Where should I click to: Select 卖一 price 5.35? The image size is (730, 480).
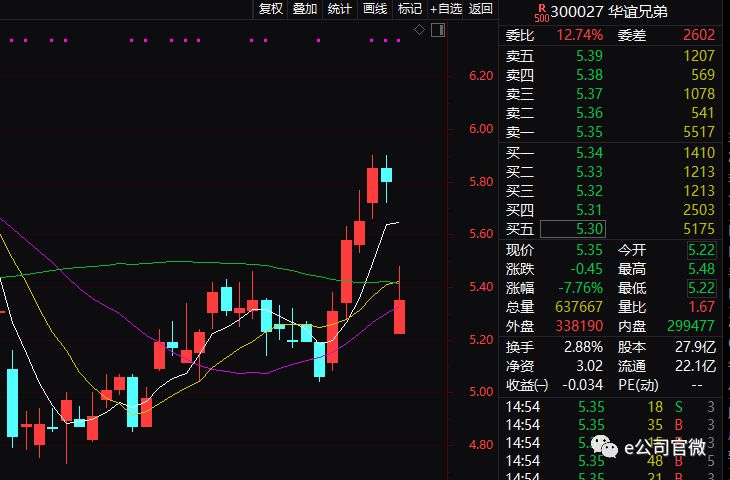pos(589,132)
